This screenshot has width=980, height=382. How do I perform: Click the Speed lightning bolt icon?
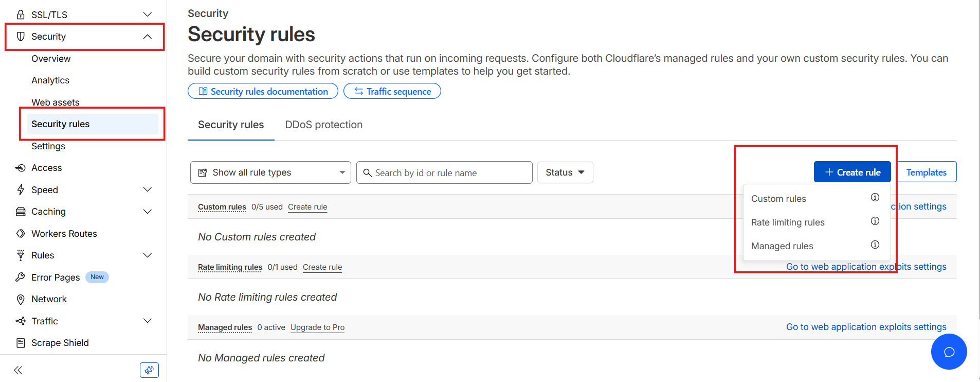tap(21, 189)
